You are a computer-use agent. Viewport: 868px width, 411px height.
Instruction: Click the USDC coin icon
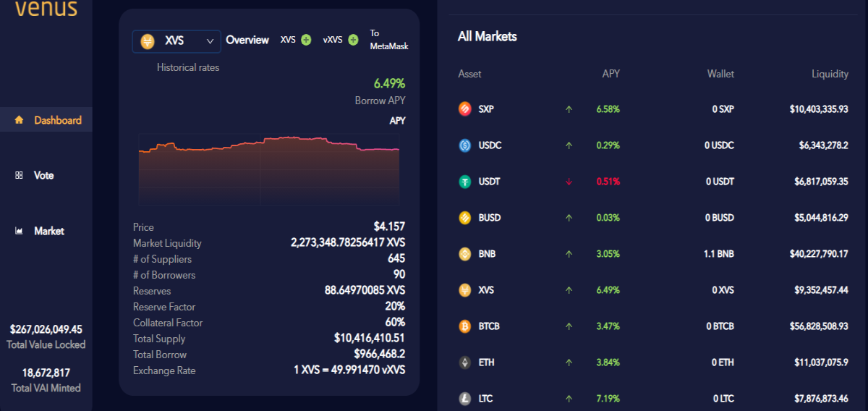[465, 145]
